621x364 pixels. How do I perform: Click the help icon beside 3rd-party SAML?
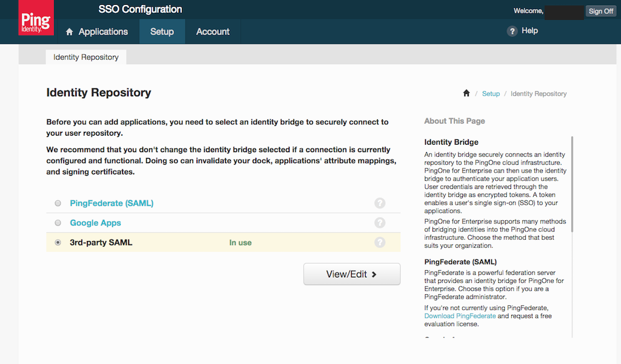(x=380, y=242)
